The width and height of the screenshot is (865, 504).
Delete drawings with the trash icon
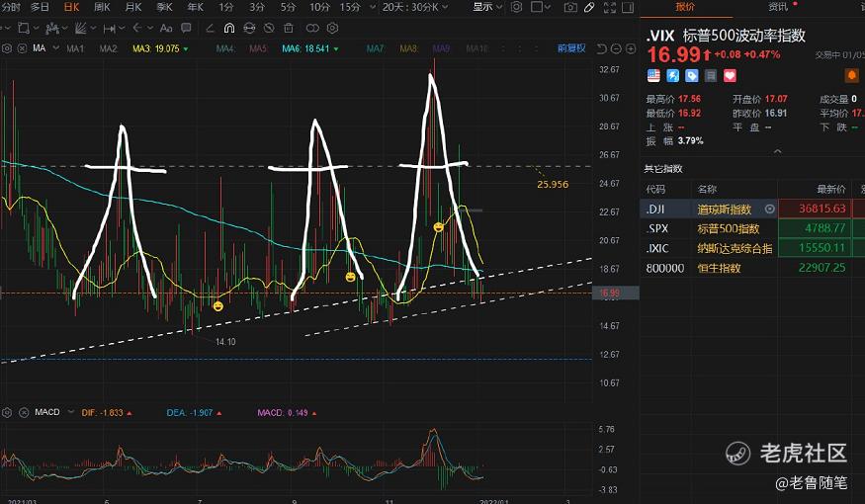[x=289, y=28]
